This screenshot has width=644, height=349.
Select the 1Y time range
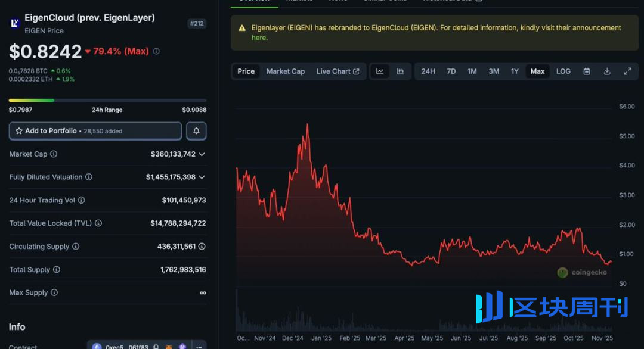coord(515,71)
